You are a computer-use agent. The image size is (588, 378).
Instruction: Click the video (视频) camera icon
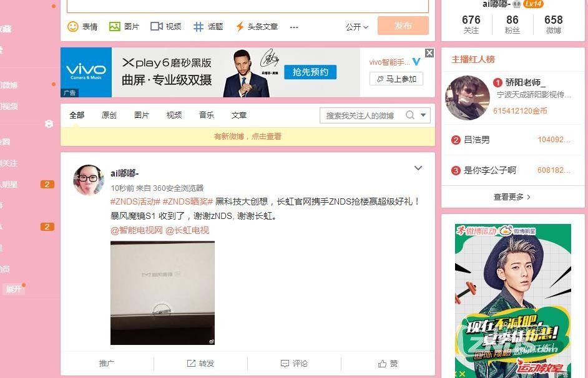tap(157, 26)
